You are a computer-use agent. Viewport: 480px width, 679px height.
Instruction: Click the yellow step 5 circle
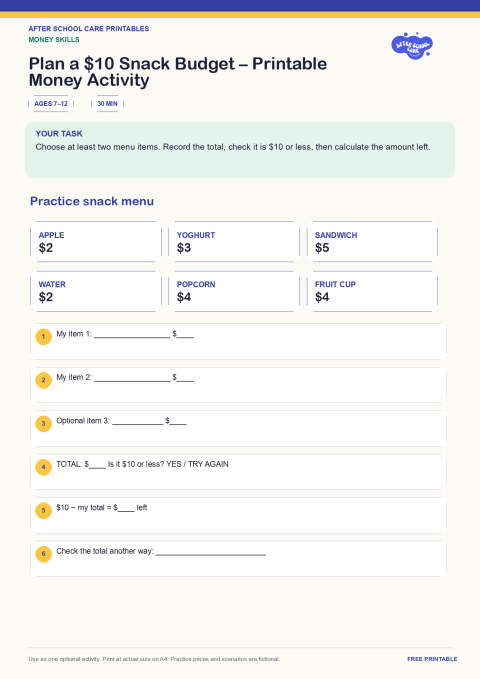(43, 510)
